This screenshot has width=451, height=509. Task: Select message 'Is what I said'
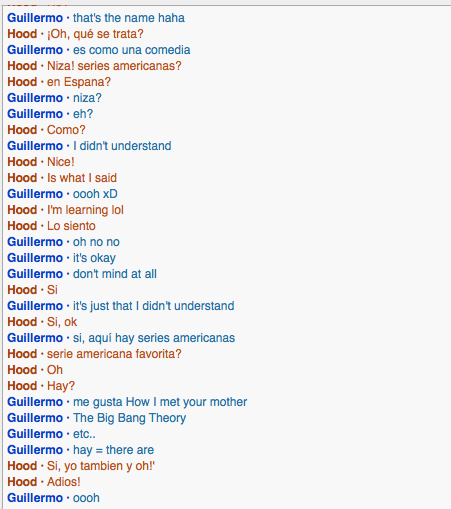pyautogui.click(x=82, y=178)
